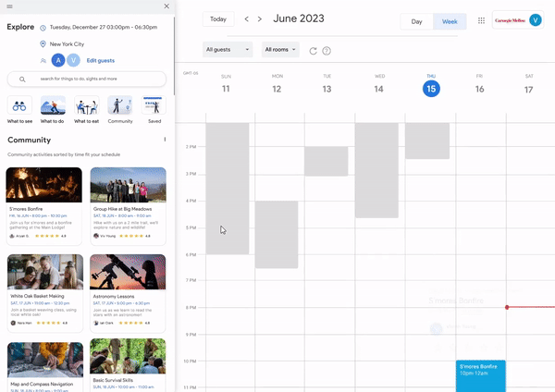555x392 pixels.
Task: Expand the All rooms dropdown
Action: click(280, 50)
